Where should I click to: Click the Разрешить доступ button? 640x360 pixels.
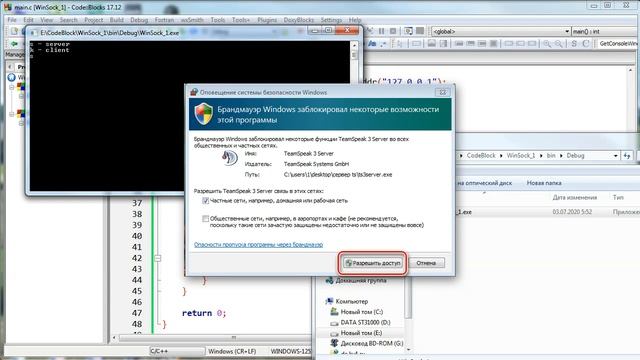pyautogui.click(x=373, y=263)
